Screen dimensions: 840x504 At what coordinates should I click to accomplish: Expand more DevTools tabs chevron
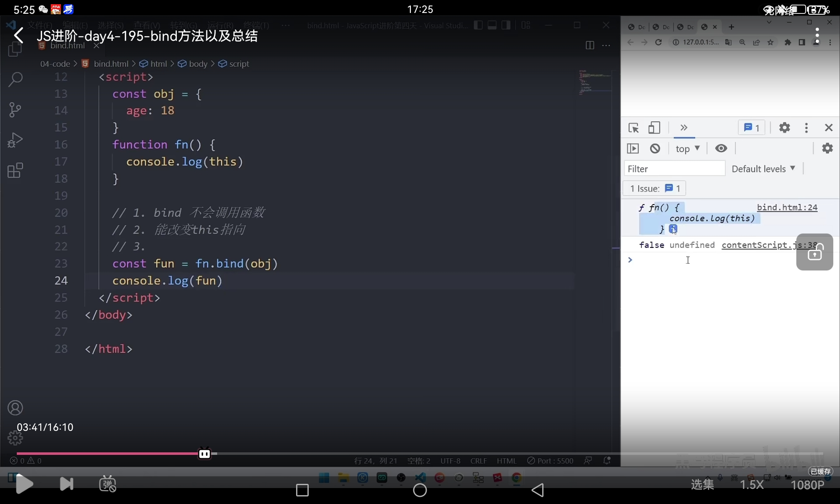(x=684, y=128)
